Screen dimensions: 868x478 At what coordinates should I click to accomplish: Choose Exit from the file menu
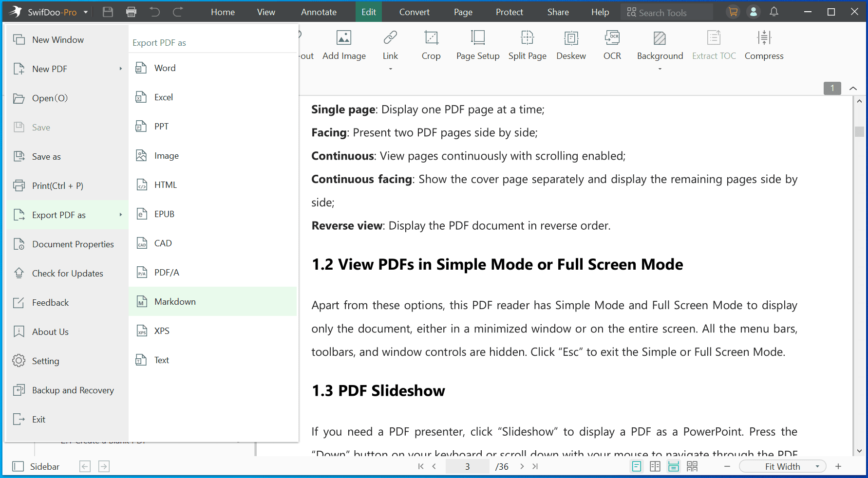[x=67, y=420]
